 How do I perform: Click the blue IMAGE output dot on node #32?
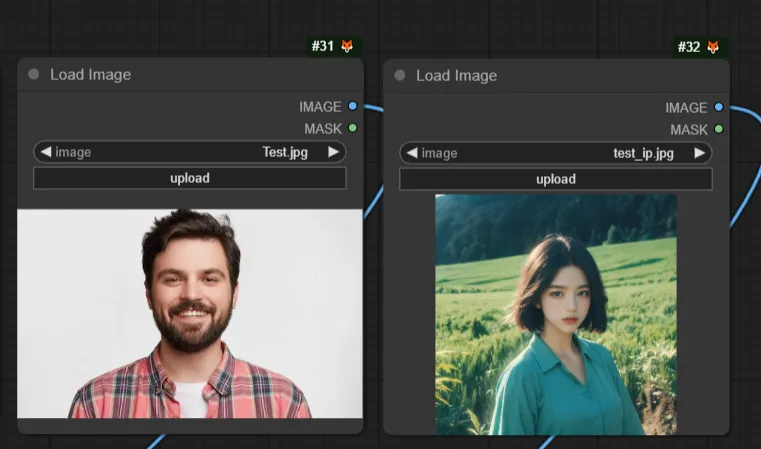pos(718,107)
